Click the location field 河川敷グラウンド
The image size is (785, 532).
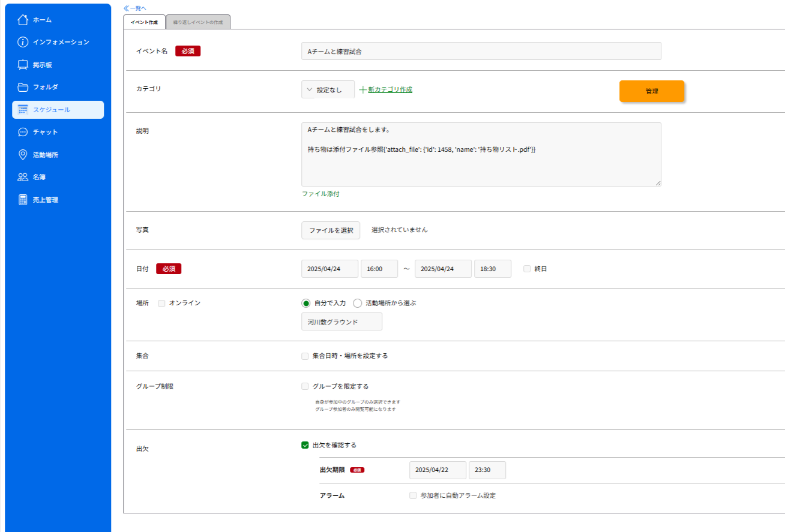(x=341, y=321)
